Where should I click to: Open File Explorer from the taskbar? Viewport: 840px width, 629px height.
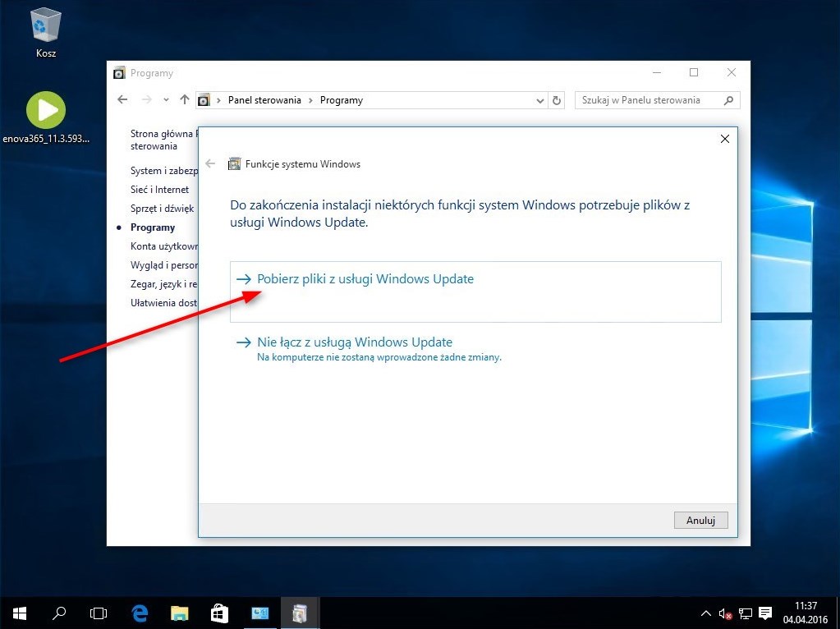click(x=179, y=613)
